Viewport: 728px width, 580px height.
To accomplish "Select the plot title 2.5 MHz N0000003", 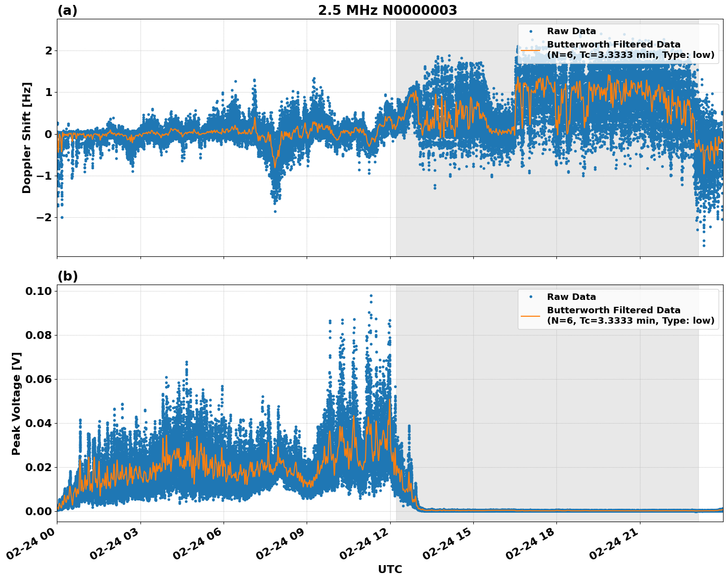I will [x=388, y=9].
